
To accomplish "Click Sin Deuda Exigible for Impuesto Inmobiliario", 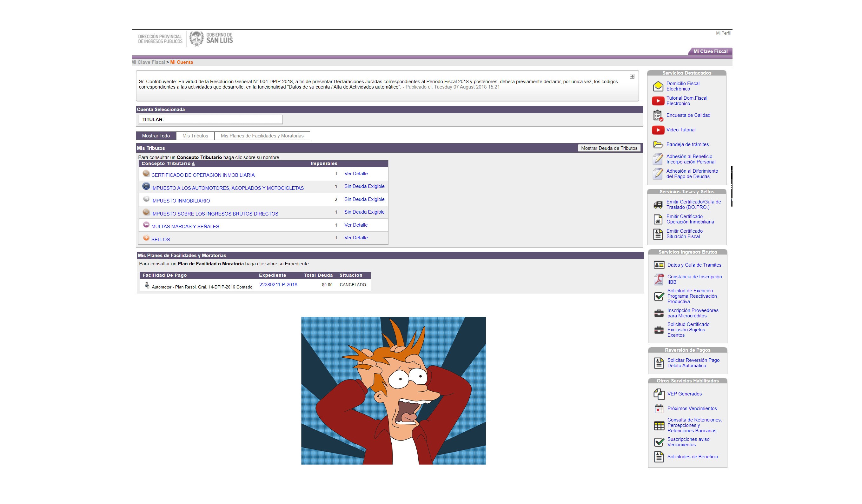I will coord(364,199).
